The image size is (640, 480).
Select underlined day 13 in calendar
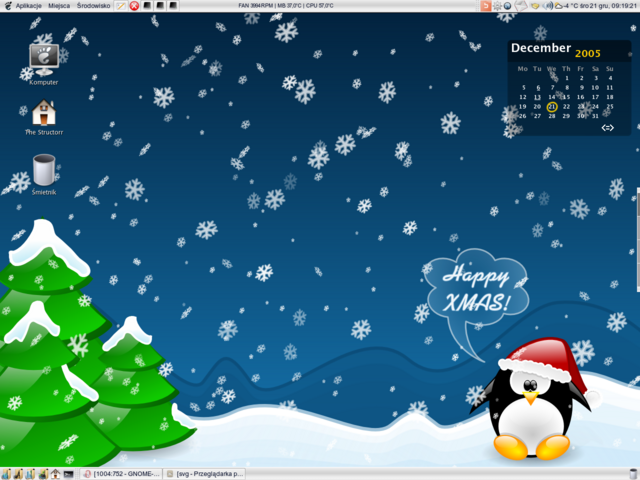537,97
